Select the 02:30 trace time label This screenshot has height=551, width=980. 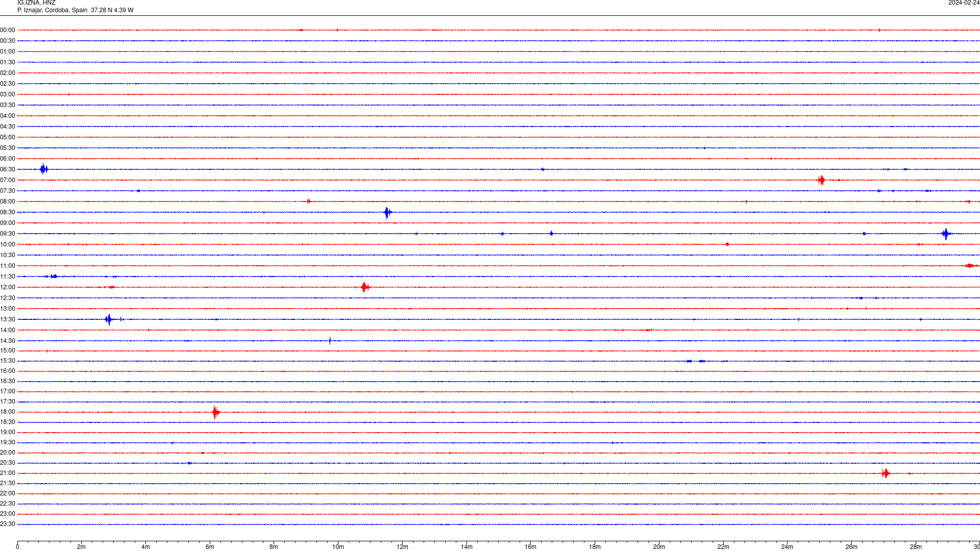[8, 84]
